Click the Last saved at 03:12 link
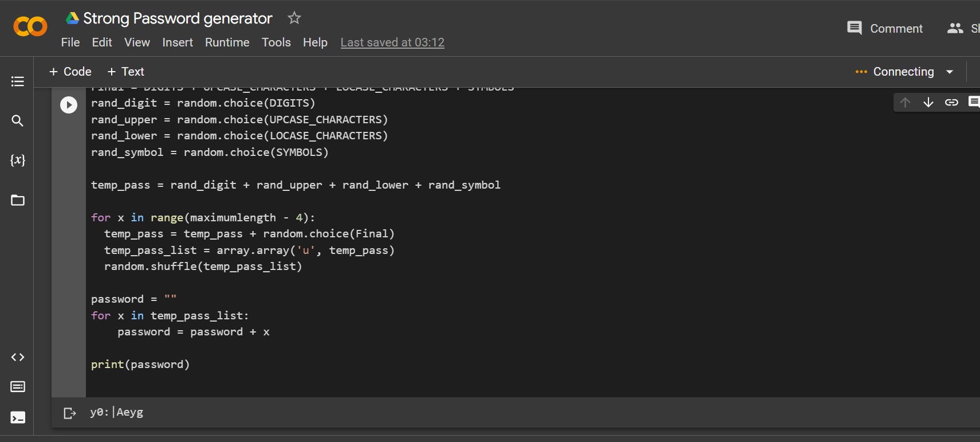980x442 pixels. [x=392, y=42]
